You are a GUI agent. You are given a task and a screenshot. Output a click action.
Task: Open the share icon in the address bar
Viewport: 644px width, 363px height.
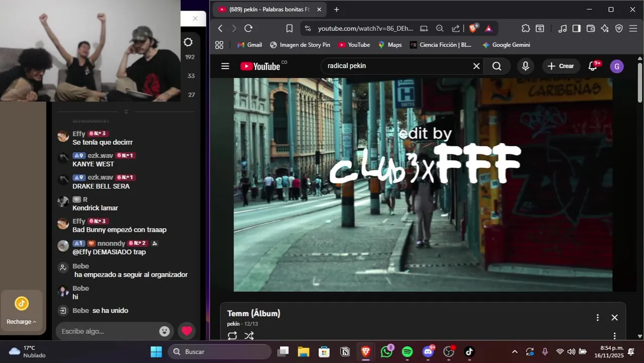pyautogui.click(x=456, y=29)
